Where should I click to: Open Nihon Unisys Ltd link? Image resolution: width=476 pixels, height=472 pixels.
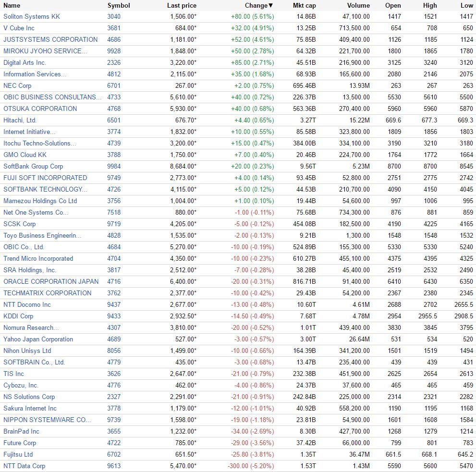(27, 351)
